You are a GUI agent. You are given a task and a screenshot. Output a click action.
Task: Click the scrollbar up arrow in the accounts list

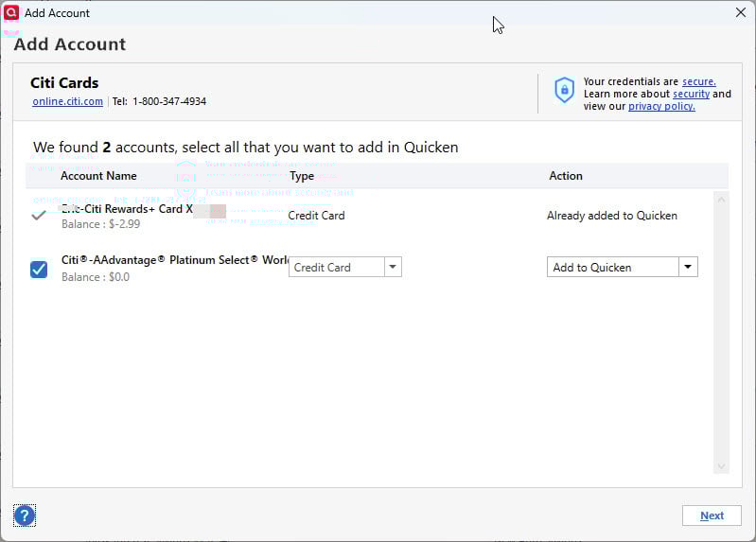pyautogui.click(x=721, y=201)
